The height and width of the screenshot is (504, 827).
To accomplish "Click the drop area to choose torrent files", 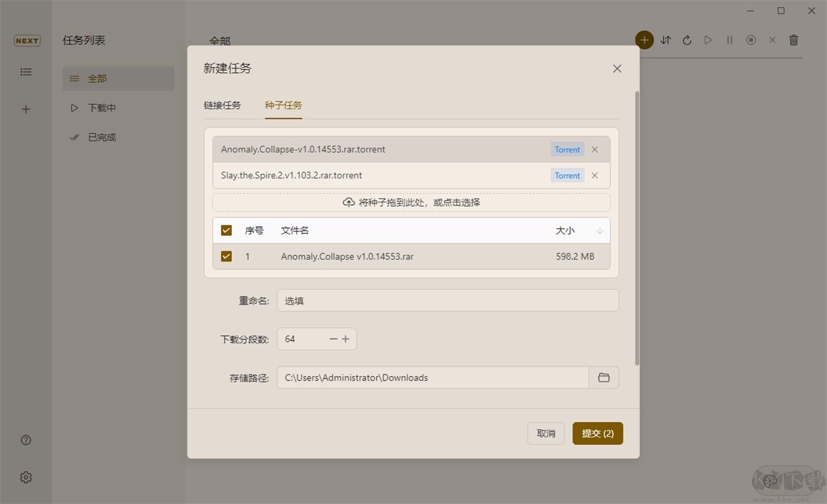I will point(412,202).
